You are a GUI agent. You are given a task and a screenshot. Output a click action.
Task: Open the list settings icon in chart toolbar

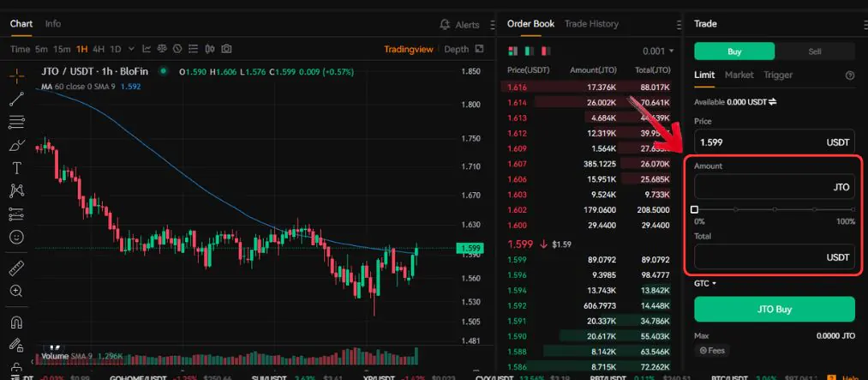193,49
